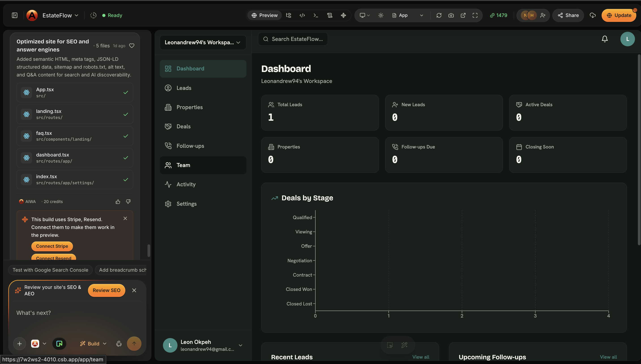Viewport: 641px width, 364px height.
Task: Dismiss the Stripe and Resend notice
Action: tap(125, 218)
